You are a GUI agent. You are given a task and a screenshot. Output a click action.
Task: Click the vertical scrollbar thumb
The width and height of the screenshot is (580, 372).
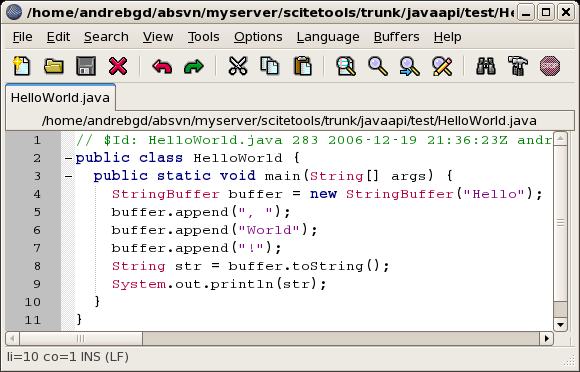(560, 223)
